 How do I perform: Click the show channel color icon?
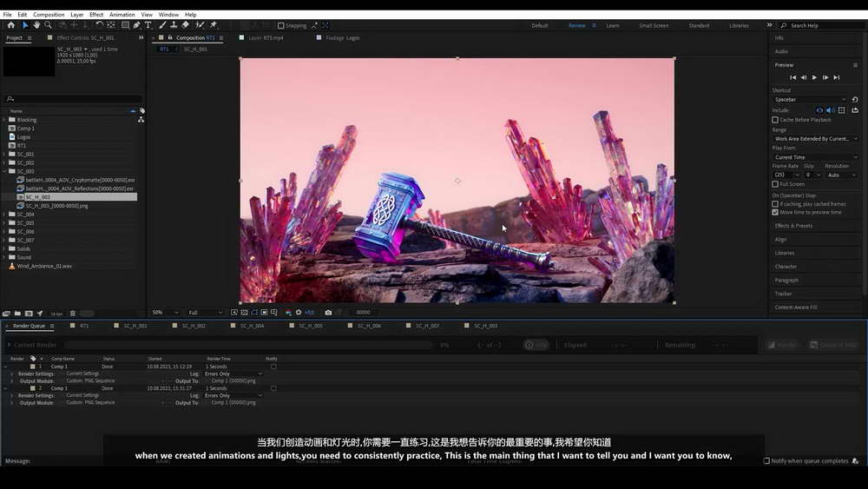(288, 313)
